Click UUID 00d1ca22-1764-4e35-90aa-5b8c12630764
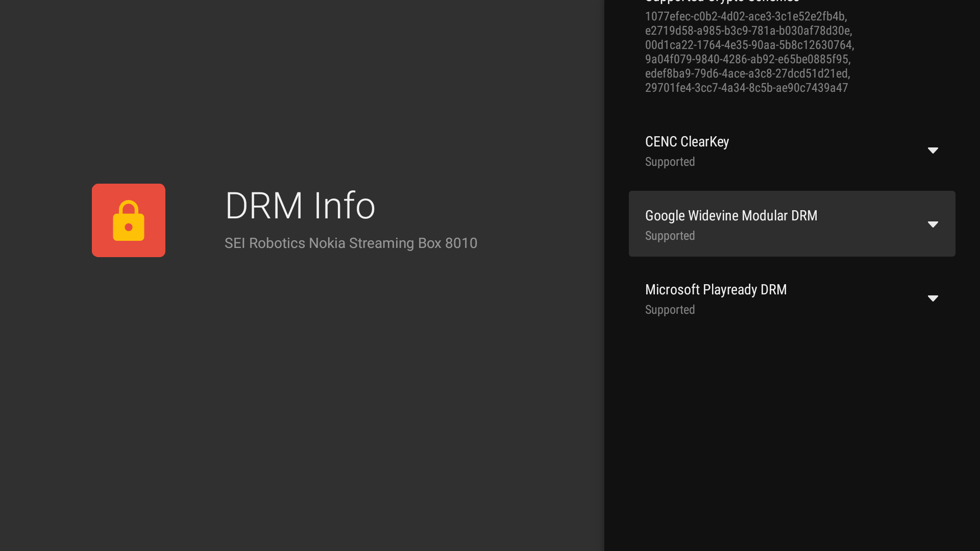This screenshot has width=980, height=551. coord(748,45)
